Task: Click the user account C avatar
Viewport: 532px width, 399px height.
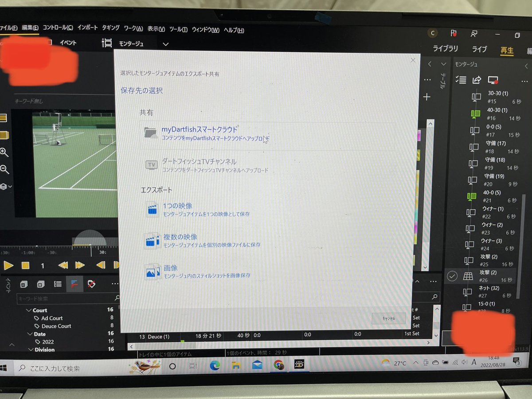Action: (x=432, y=33)
